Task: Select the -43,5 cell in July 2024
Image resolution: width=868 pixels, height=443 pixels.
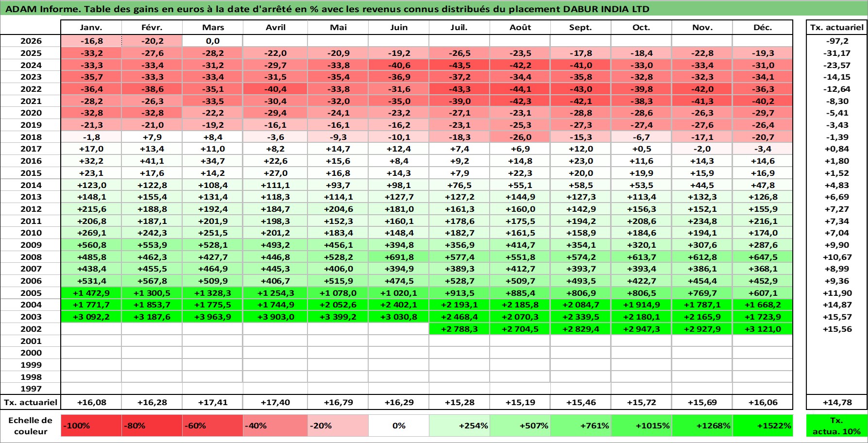Action: point(460,65)
